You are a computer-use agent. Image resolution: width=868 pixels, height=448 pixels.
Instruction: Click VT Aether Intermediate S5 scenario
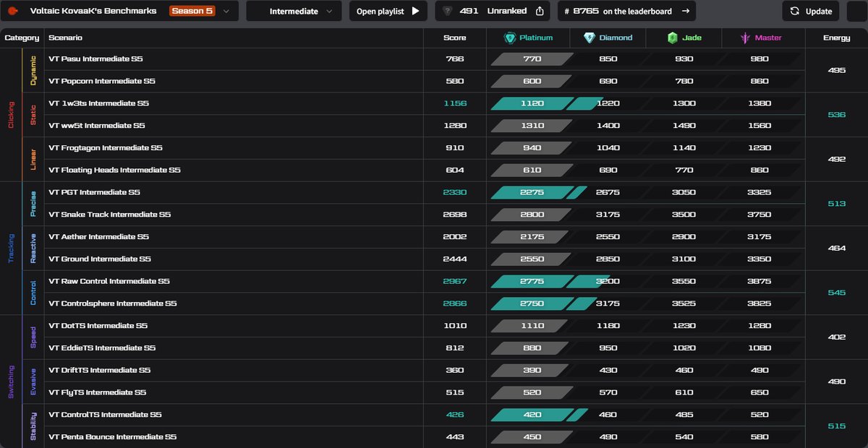[x=98, y=237]
